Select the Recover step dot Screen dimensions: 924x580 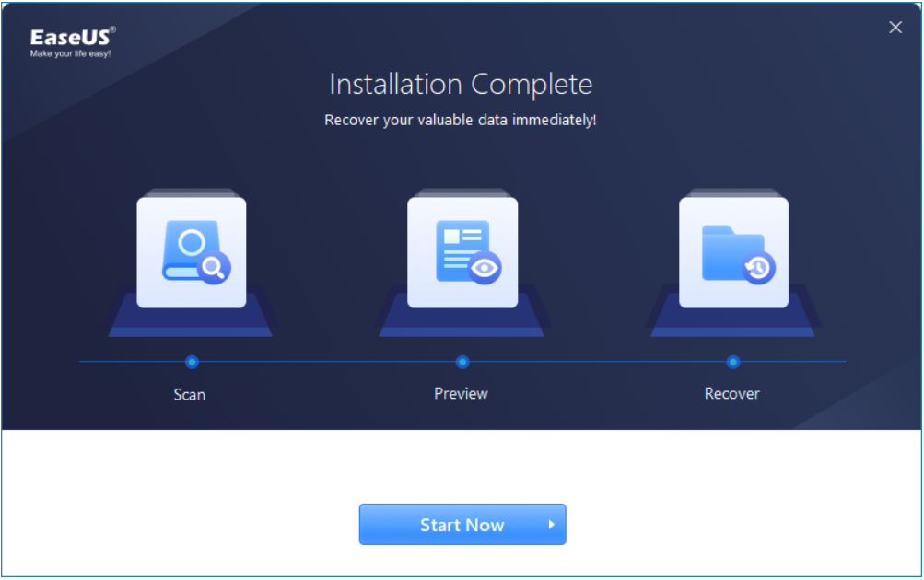point(733,362)
